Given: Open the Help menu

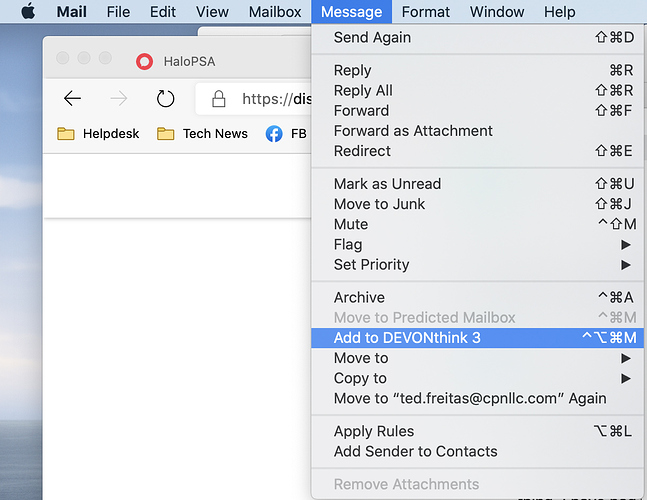Looking at the screenshot, I should (560, 12).
